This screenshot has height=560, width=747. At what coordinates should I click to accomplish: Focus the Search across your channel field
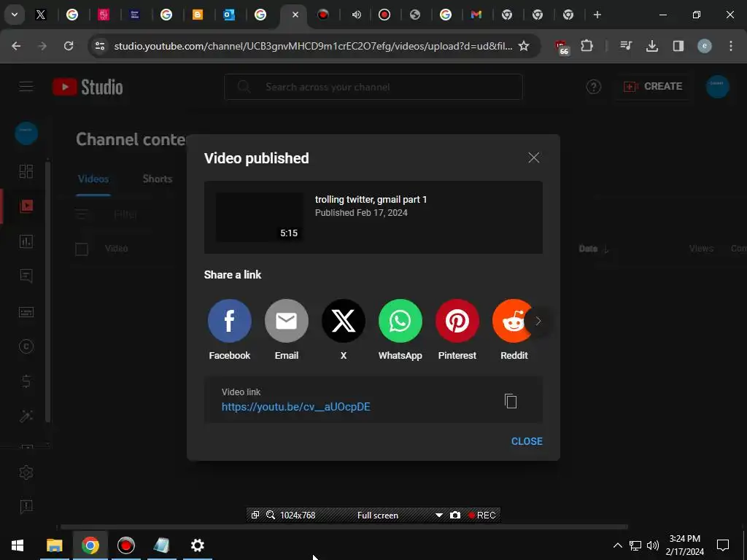[x=373, y=87]
